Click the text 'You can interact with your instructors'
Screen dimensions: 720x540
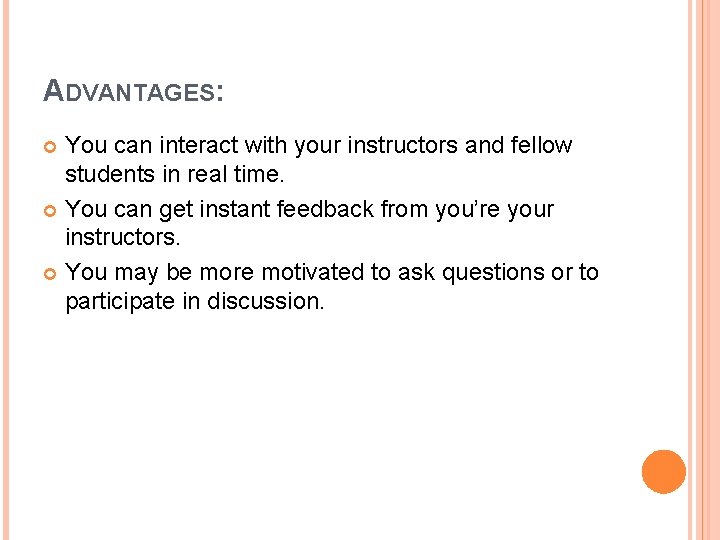coord(262,146)
